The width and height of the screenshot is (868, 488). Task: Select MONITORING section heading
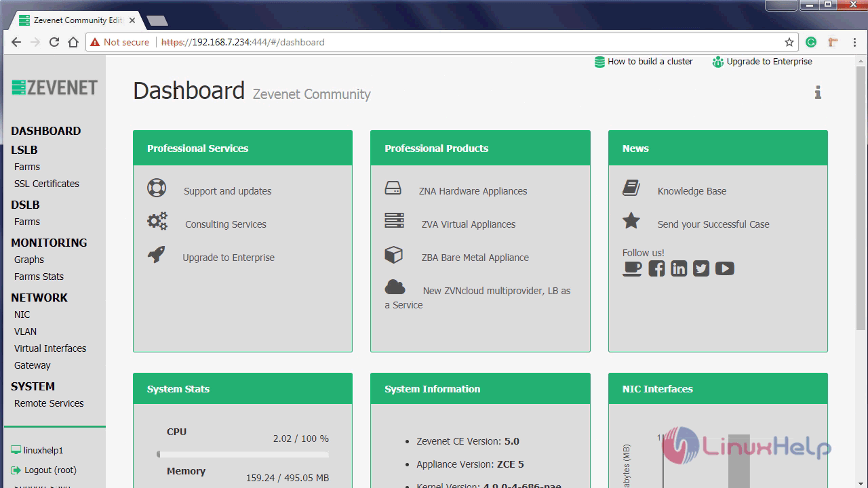[49, 243]
